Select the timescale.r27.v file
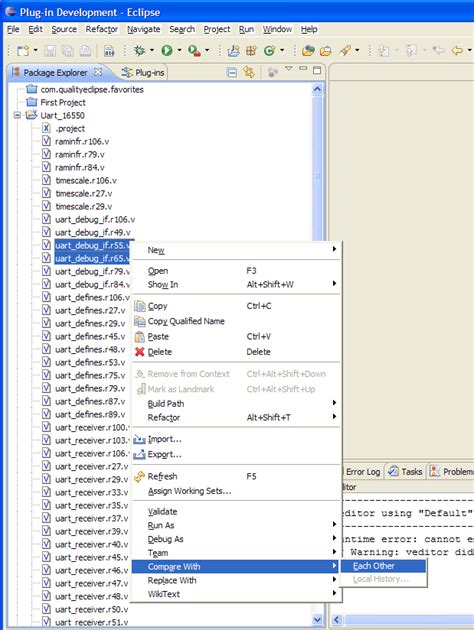The height and width of the screenshot is (630, 474). pyautogui.click(x=84, y=193)
